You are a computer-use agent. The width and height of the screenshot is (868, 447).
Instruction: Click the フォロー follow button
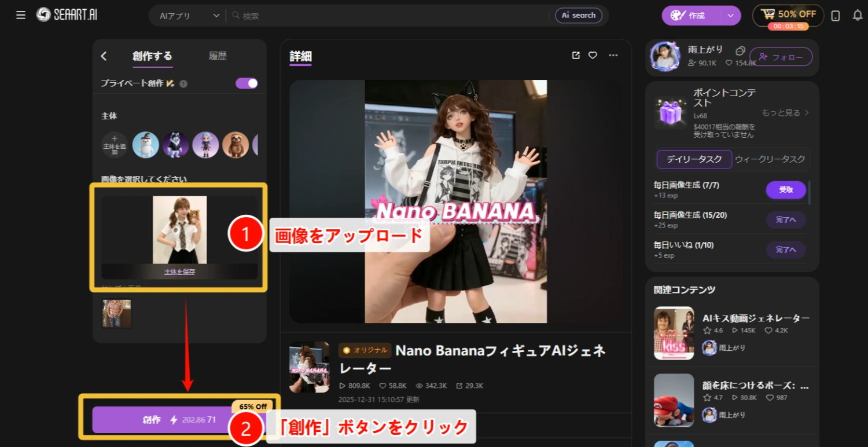pos(781,57)
